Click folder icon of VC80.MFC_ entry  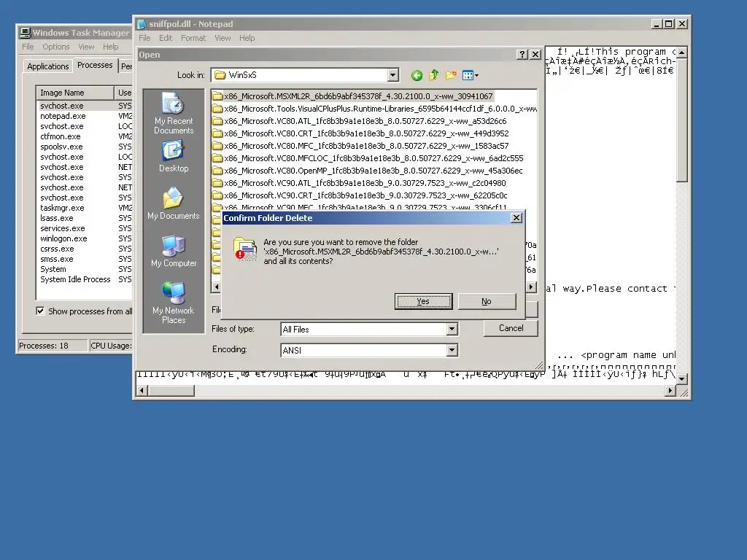click(x=217, y=146)
